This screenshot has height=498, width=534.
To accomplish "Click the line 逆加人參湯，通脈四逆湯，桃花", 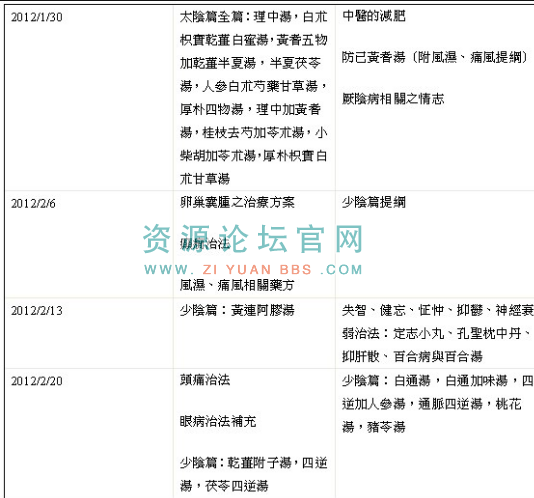I will coord(432,404).
